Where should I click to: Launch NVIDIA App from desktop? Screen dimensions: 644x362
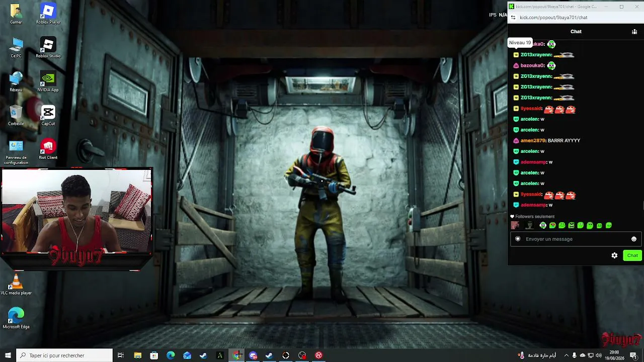pos(48,81)
